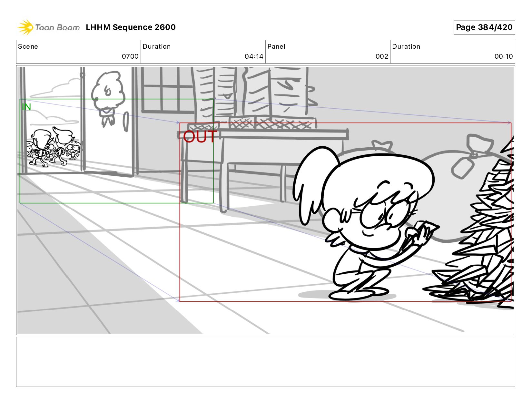The height and width of the screenshot is (411, 532).
Task: Select the panel number 002
Action: tap(382, 56)
